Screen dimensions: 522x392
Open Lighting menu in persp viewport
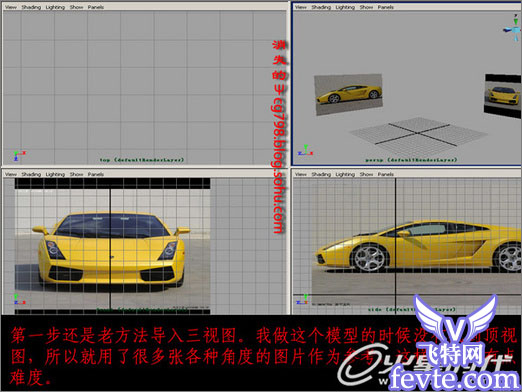[345, 7]
